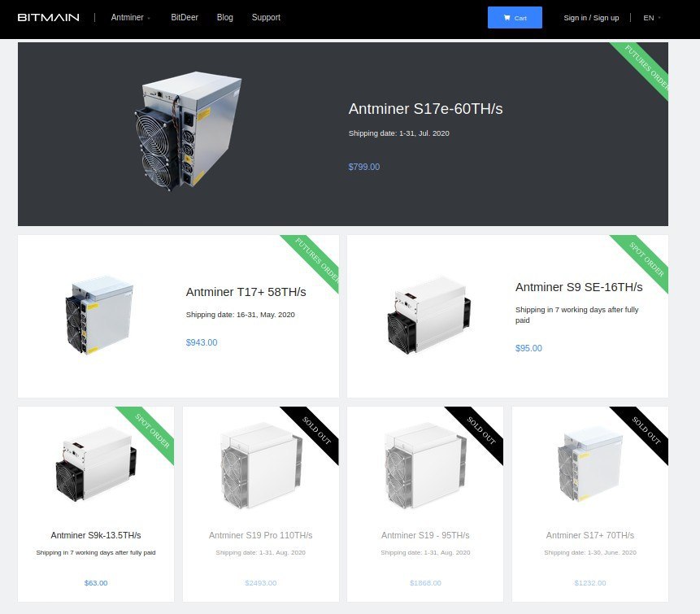Viewport: 700px width, 614px height.
Task: Click S17e shipping date 1-31, Jul. 2020
Action: [398, 133]
